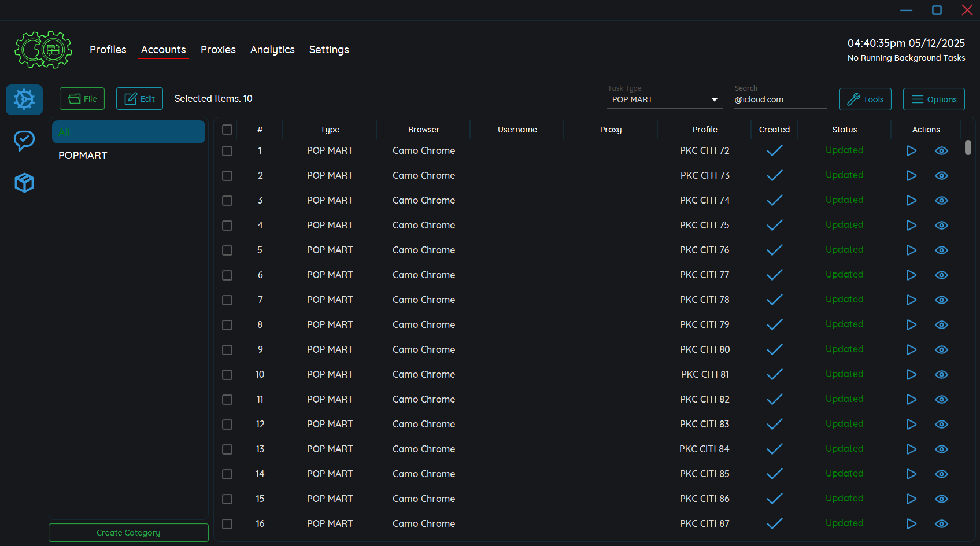View PKC CITI 73 using eye icon
This screenshot has width=980, height=546.
(x=941, y=175)
